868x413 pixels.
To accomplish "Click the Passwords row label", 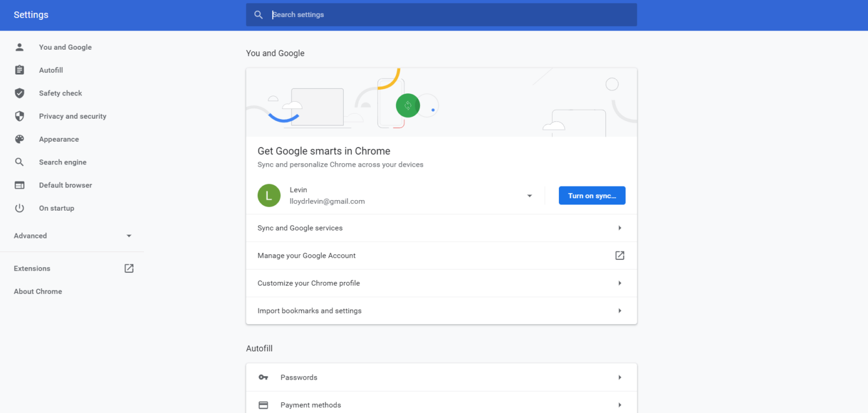I will (299, 377).
